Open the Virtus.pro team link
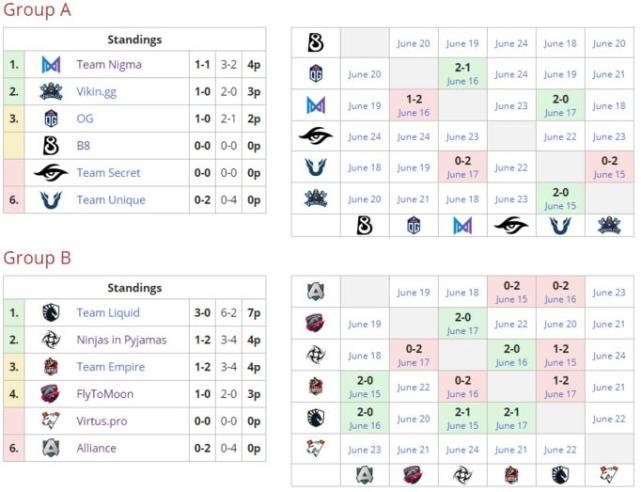Screen dimensions: 641x492 click(x=104, y=421)
